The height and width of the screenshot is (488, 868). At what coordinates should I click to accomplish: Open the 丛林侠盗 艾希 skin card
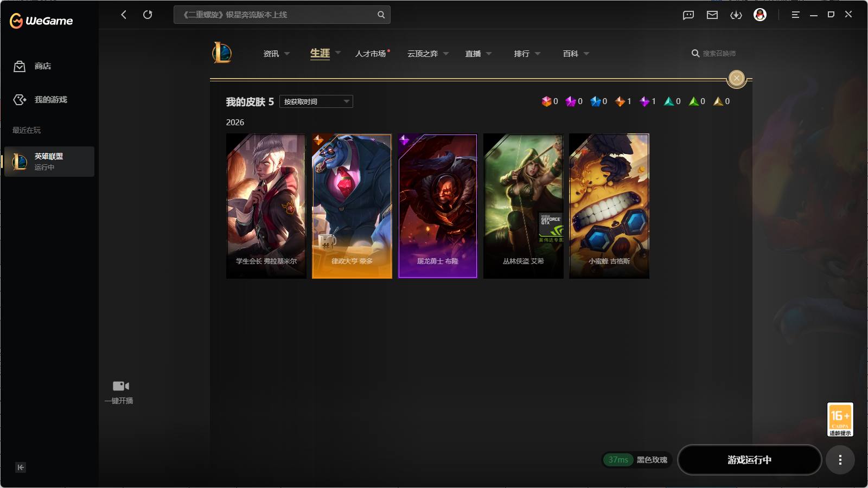pos(524,206)
